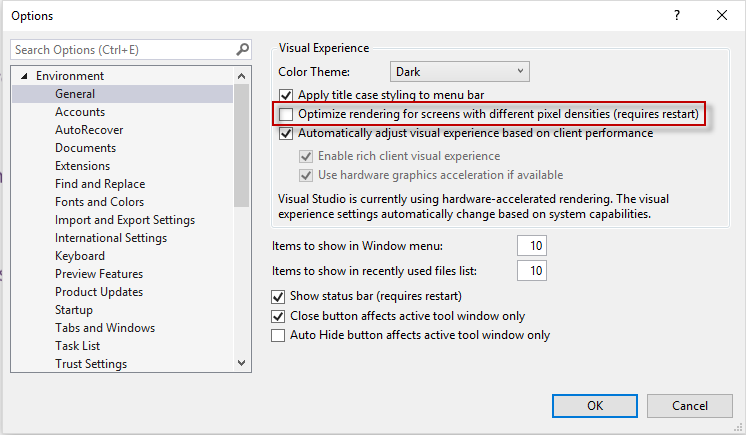Uncheck Show status bar option

pyautogui.click(x=279, y=297)
